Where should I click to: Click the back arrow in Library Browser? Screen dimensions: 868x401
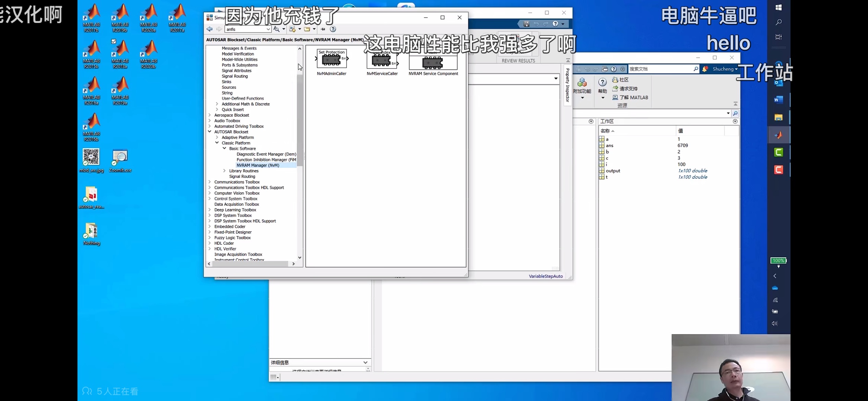point(209,29)
